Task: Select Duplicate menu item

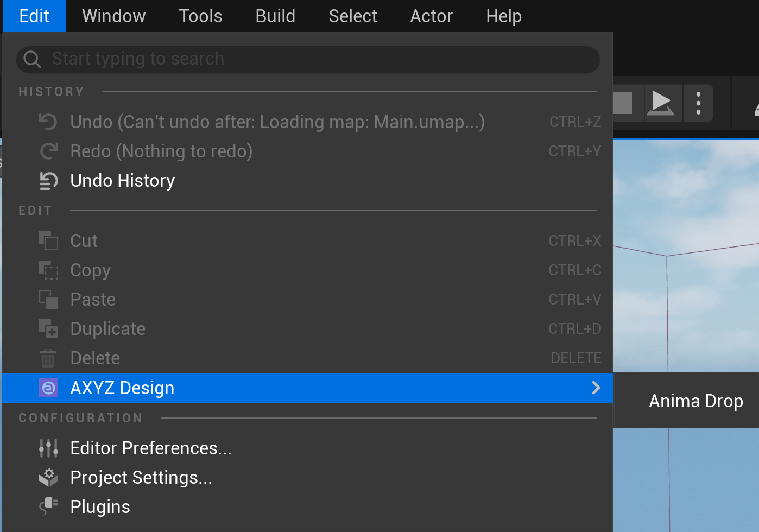Action: (x=308, y=328)
